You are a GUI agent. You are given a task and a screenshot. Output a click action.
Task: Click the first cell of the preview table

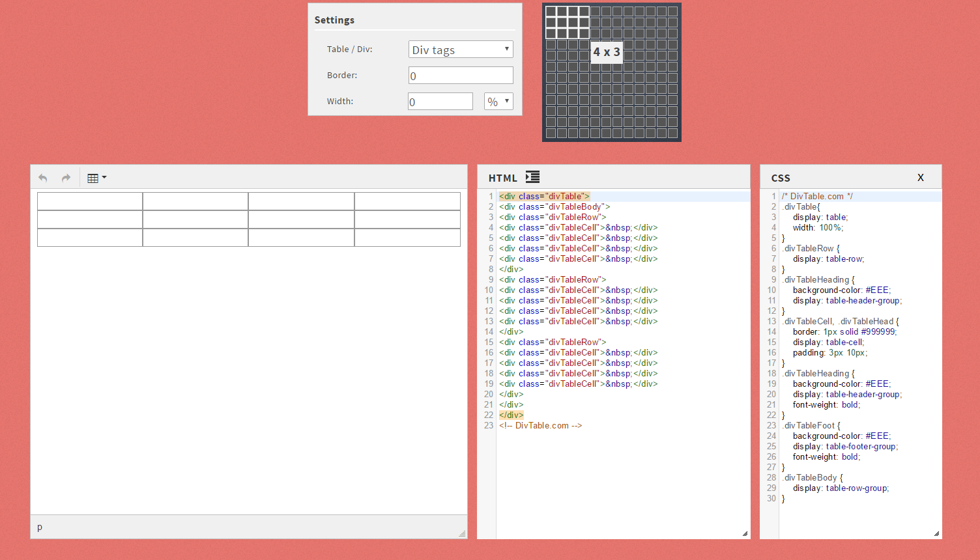tap(90, 201)
